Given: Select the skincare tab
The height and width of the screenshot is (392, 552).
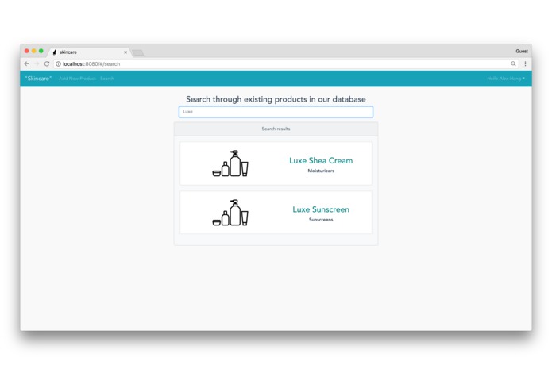Looking at the screenshot, I should point(90,52).
